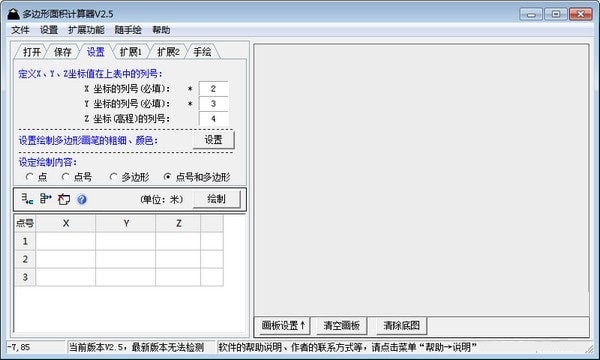
Task: Click the 清除底图 button
Action: pyautogui.click(x=401, y=326)
